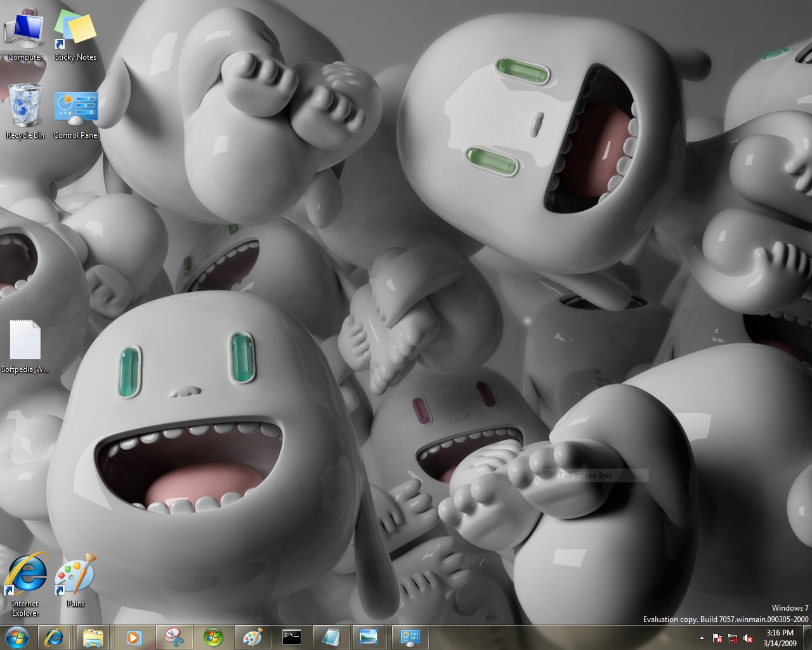Open Internet Explorer from the taskbar
The height and width of the screenshot is (650, 812).
coord(54,637)
